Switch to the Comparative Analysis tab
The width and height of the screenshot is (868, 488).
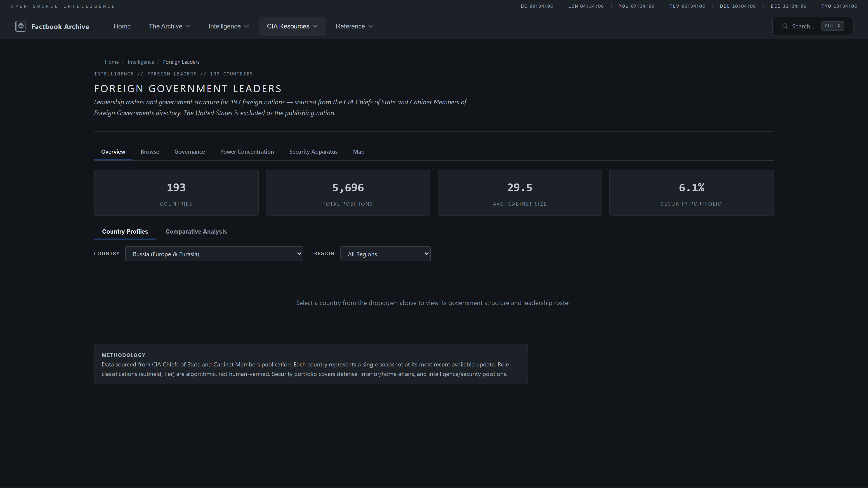[x=196, y=232]
